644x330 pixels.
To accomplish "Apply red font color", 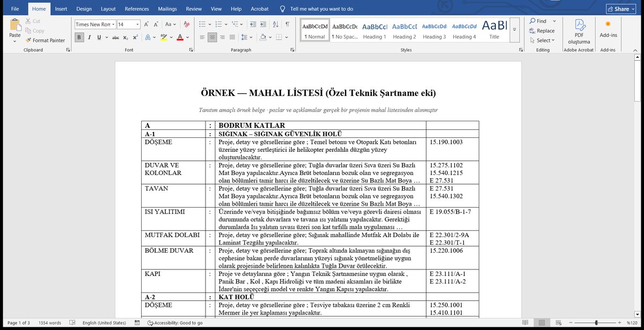I will pyautogui.click(x=179, y=37).
